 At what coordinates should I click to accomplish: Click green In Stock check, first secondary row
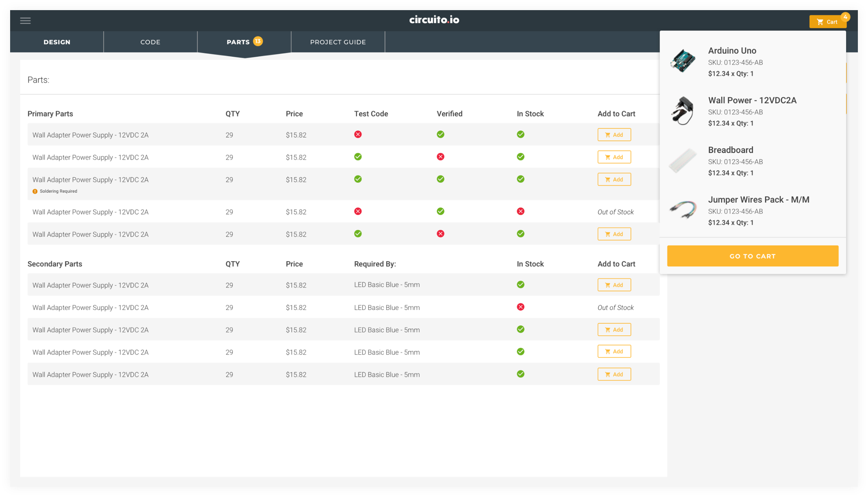[x=520, y=285]
